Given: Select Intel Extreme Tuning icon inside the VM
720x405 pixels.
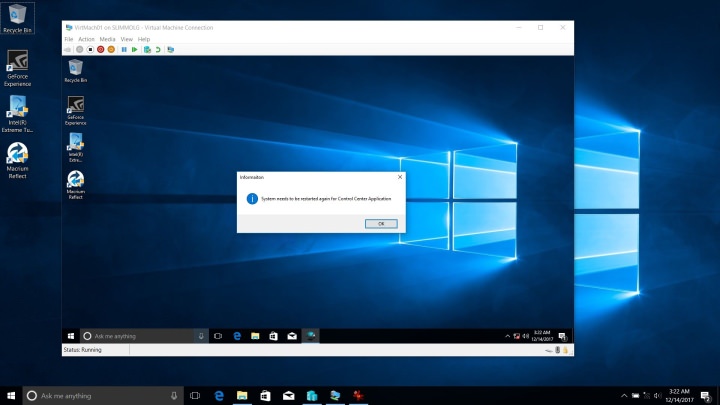Looking at the screenshot, I should (76, 147).
